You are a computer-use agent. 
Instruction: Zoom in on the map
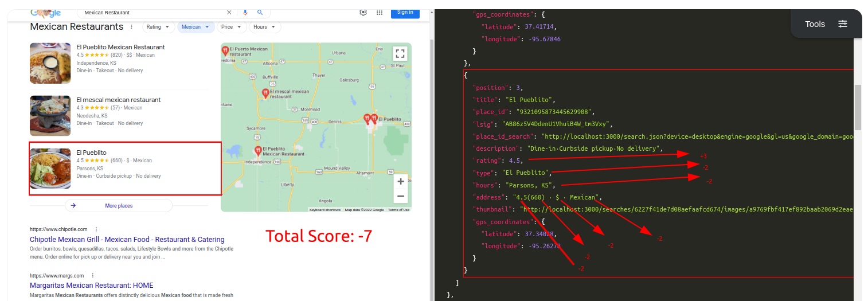401,182
